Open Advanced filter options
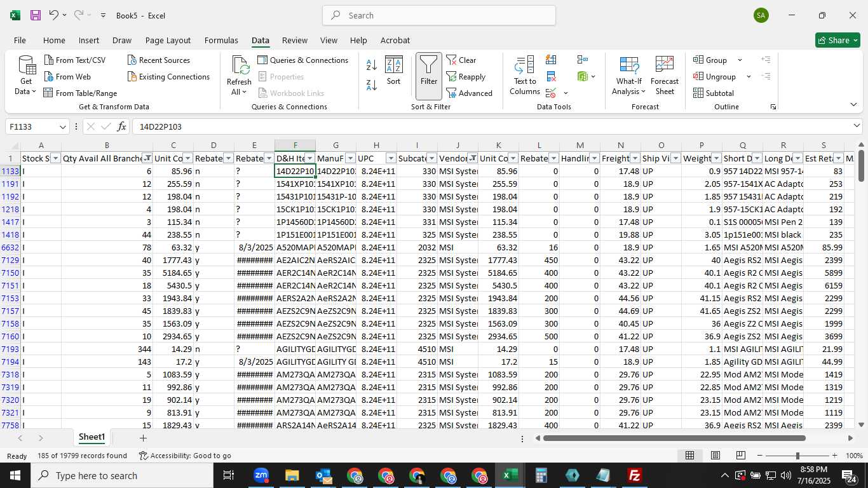The height and width of the screenshot is (488, 868). click(469, 93)
